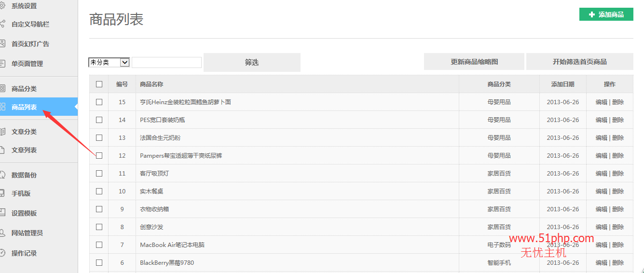This screenshot has width=644, height=273.
Task: Click 删除 for 法国合生元奶粉
Action: click(618, 137)
